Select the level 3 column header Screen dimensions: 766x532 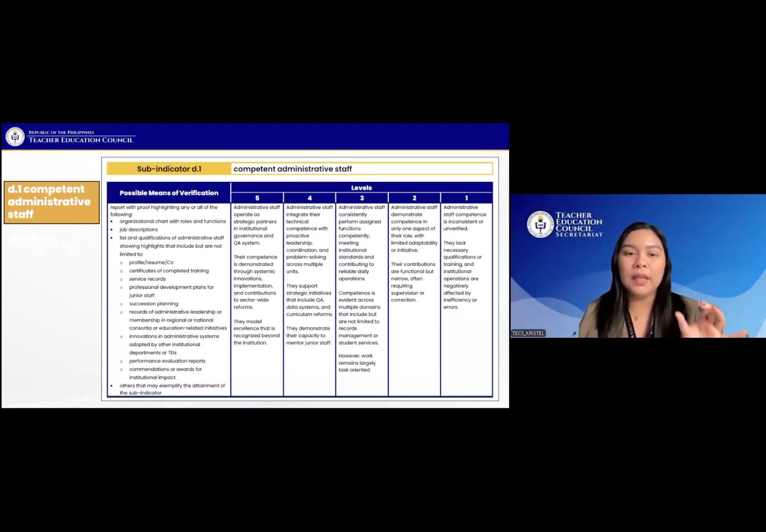[x=362, y=198]
